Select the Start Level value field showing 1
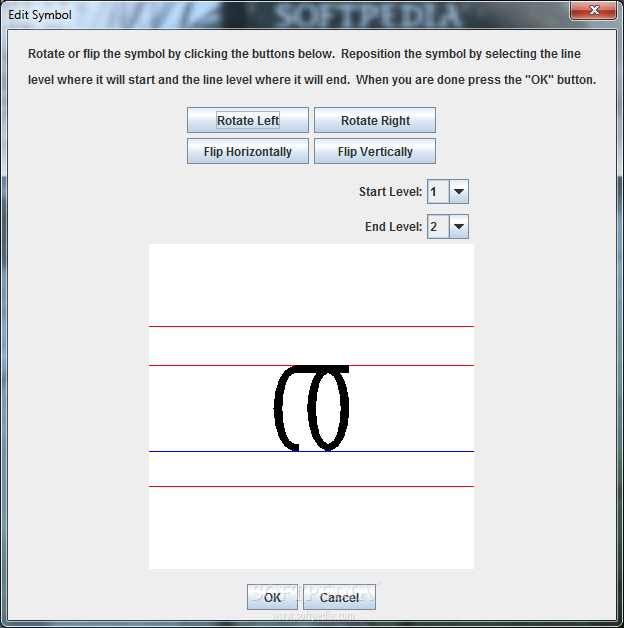Image resolution: width=624 pixels, height=628 pixels. 438,191
